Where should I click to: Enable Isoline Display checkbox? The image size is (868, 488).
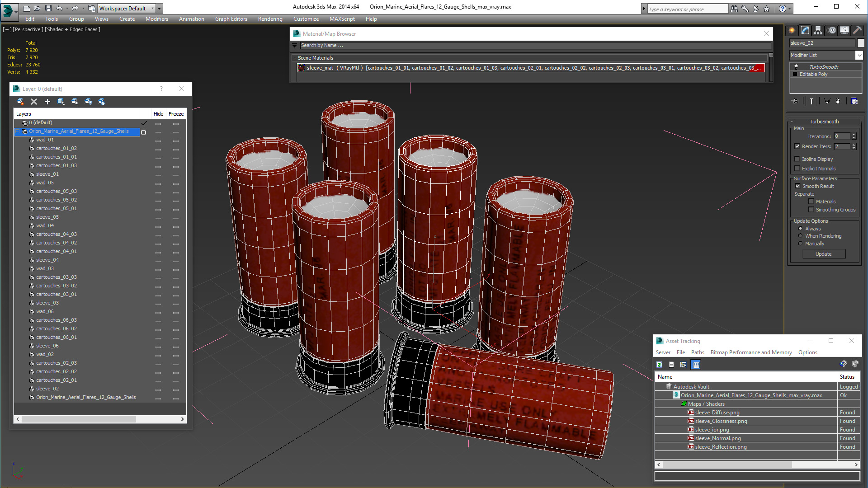coord(797,159)
